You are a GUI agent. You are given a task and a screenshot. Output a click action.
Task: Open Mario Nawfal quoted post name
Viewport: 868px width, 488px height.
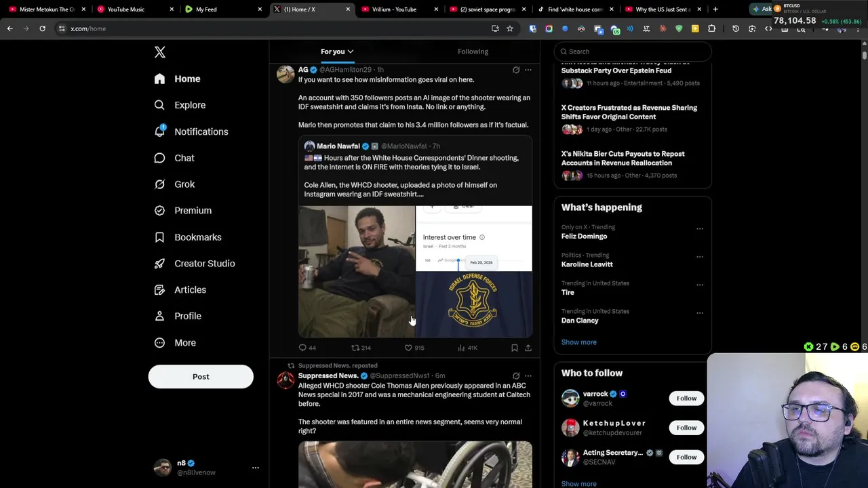tap(338, 146)
